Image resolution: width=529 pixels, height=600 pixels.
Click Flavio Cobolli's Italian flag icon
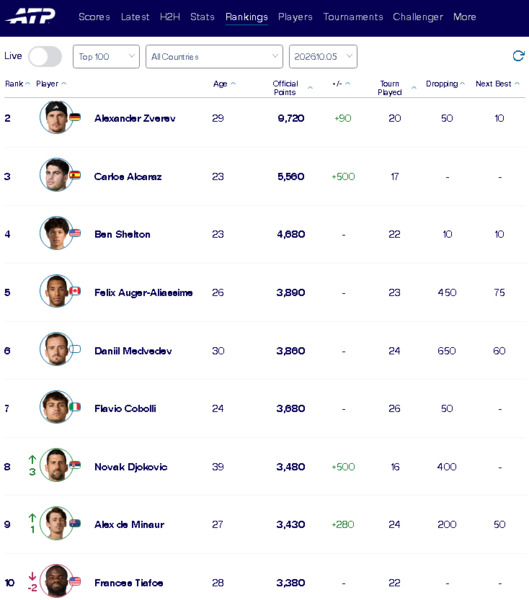(x=75, y=407)
